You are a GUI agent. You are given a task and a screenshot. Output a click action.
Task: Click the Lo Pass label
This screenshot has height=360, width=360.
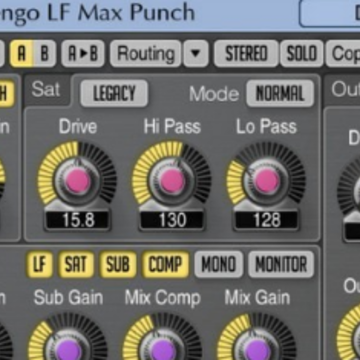pyautogui.click(x=266, y=127)
